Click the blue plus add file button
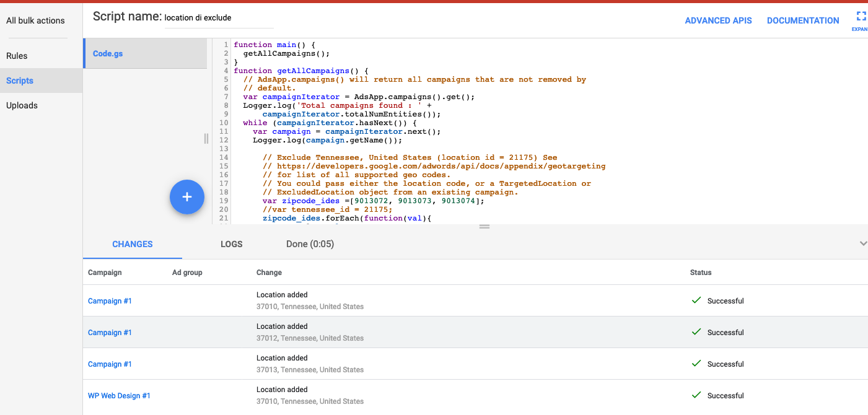Viewport: 868px width, 415px height. [x=187, y=197]
